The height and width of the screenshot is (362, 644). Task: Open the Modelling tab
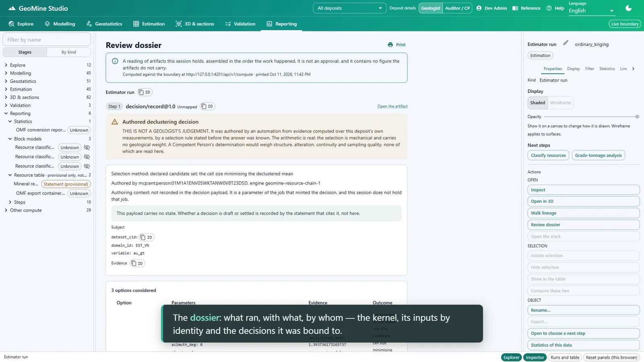click(60, 24)
